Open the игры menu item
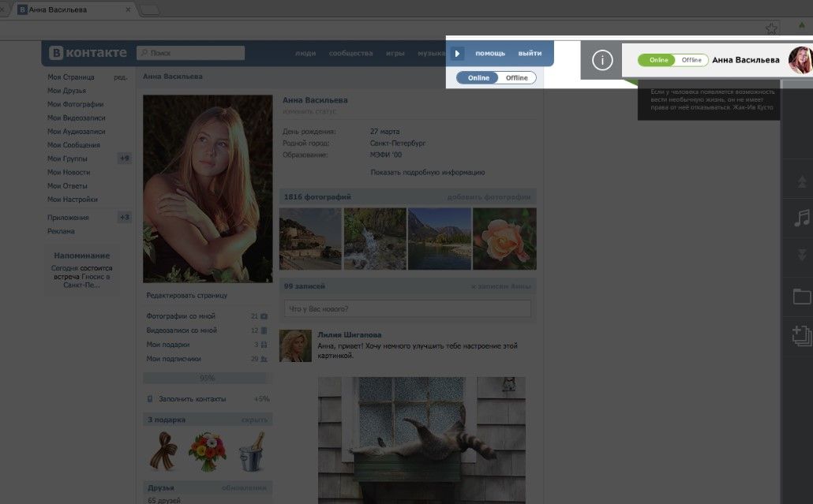Viewport: 813px width, 504px height. click(395, 54)
